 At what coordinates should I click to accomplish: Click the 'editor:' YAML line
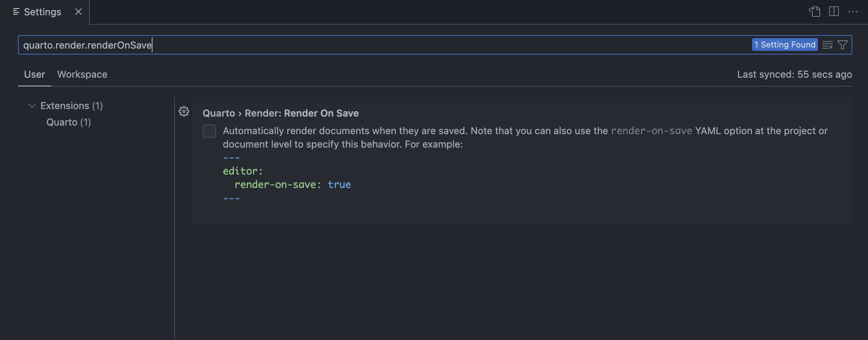(x=243, y=171)
